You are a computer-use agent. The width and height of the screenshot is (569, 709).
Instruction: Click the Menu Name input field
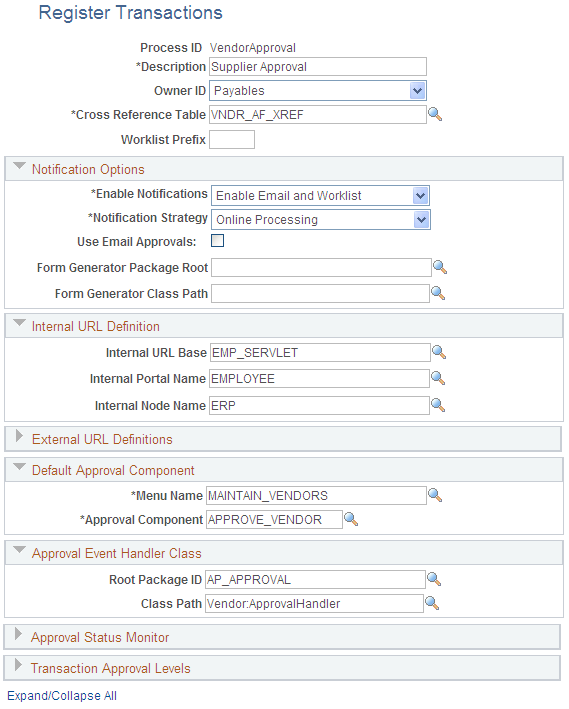point(316,496)
